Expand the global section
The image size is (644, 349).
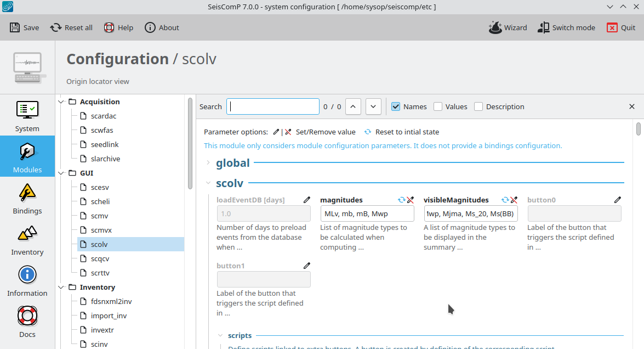(x=208, y=163)
